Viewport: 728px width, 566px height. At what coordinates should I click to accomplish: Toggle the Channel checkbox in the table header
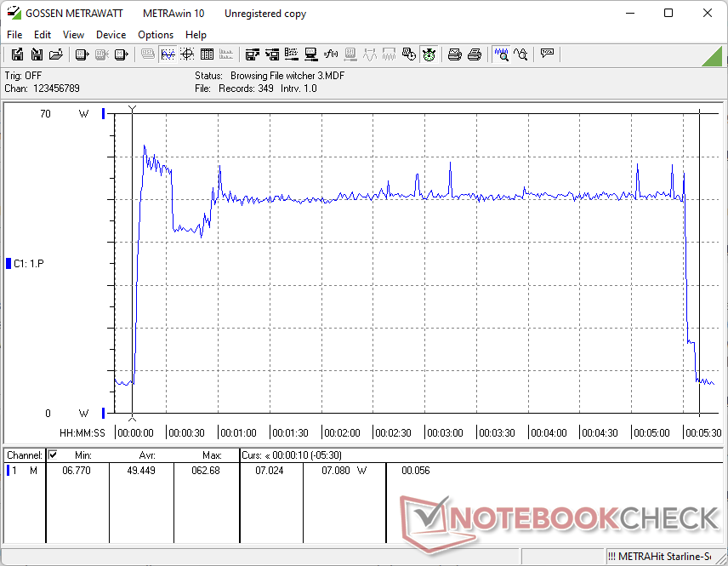[x=53, y=455]
